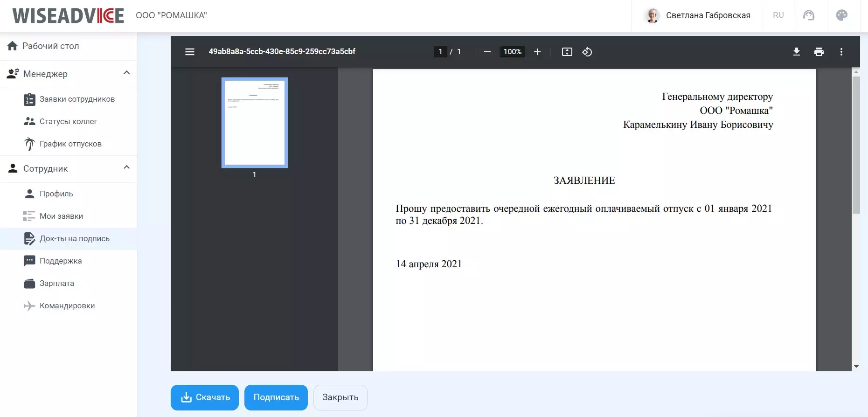Toggle the PDF sidebar menu icon
Screen dimensions: 868x417
point(190,52)
